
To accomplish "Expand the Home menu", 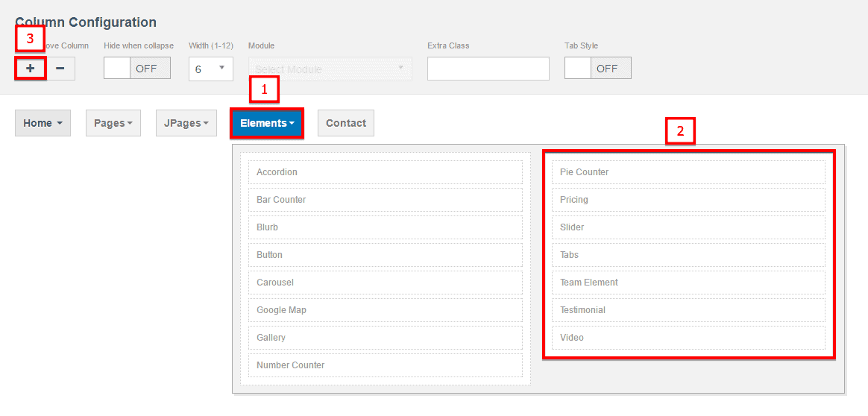I will (43, 123).
